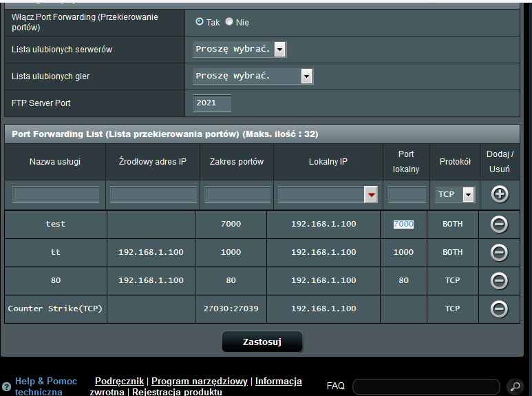This screenshot has width=532, height=396.
Task: Click the Help & Pomoc techniczna link
Action: [46, 386]
